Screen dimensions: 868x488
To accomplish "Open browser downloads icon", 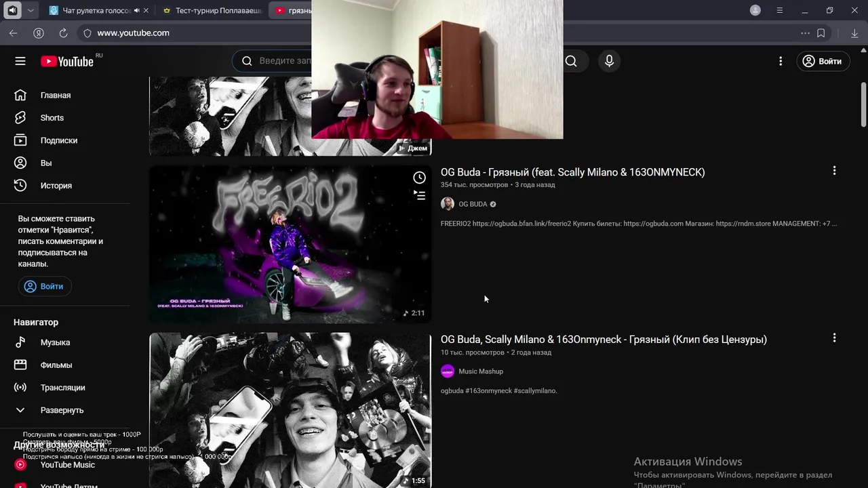I will [x=854, y=33].
